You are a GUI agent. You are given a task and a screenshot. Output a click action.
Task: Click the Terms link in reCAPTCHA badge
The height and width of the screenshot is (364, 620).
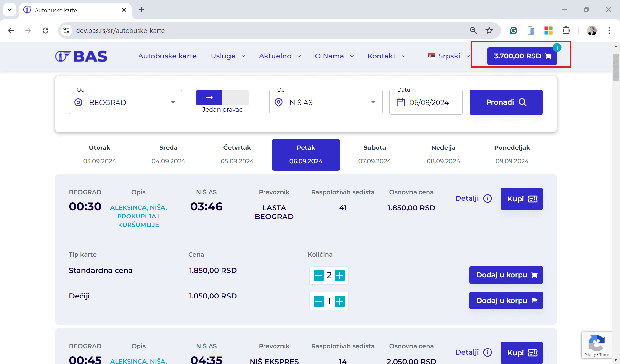(604, 355)
